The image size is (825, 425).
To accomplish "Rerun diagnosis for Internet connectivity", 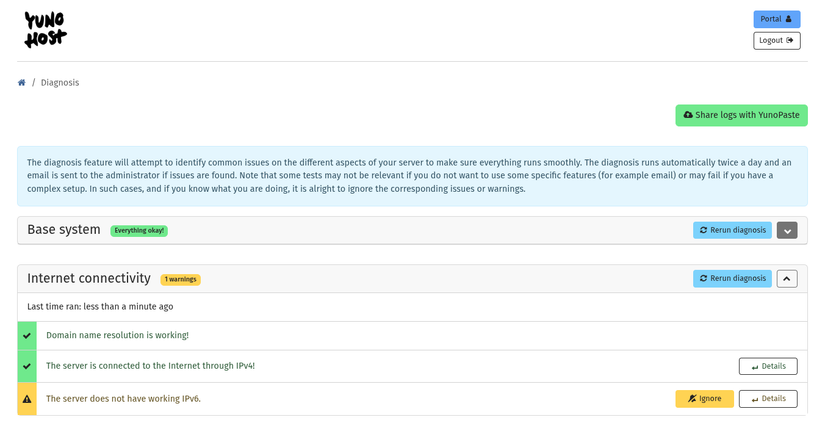I will pos(732,278).
